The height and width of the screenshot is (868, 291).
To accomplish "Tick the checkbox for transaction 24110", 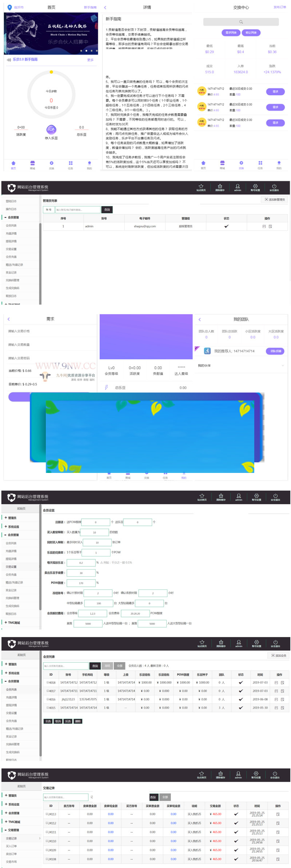I will tap(47, 841).
